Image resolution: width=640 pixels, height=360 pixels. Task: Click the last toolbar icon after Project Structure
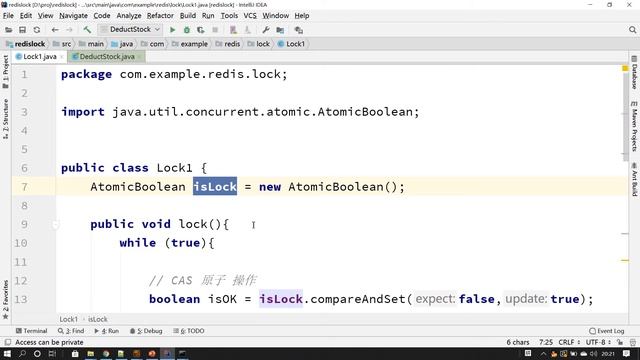299,30
